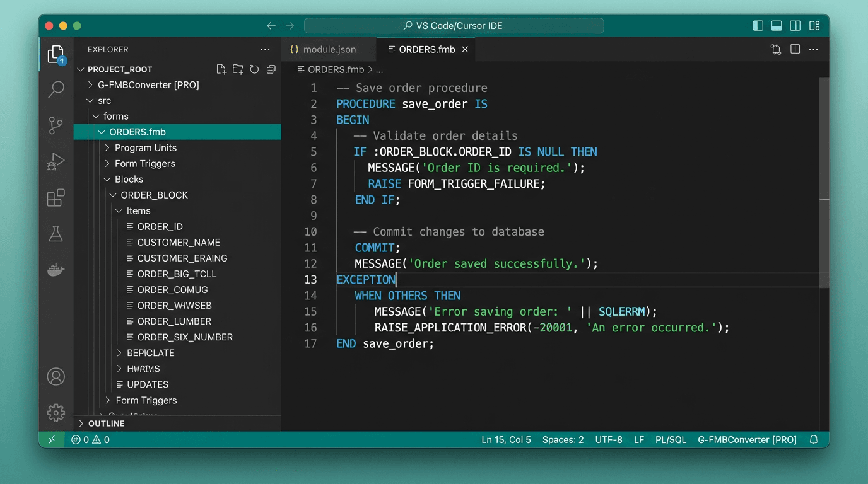Refresh the Explorer file tree
868x484 pixels.
pyautogui.click(x=254, y=69)
